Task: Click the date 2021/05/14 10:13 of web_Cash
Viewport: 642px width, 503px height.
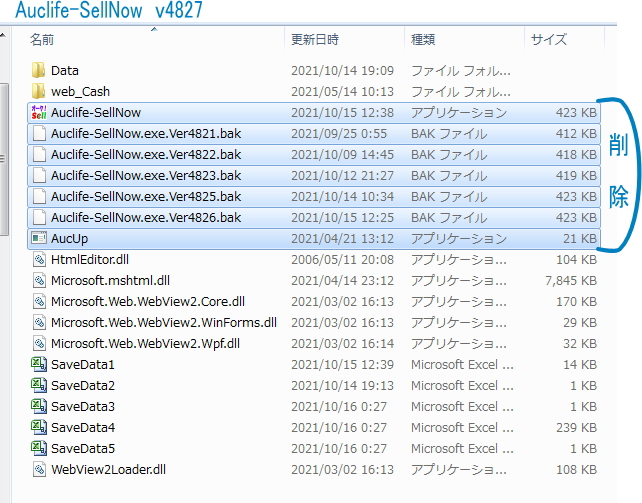Action: click(x=342, y=92)
